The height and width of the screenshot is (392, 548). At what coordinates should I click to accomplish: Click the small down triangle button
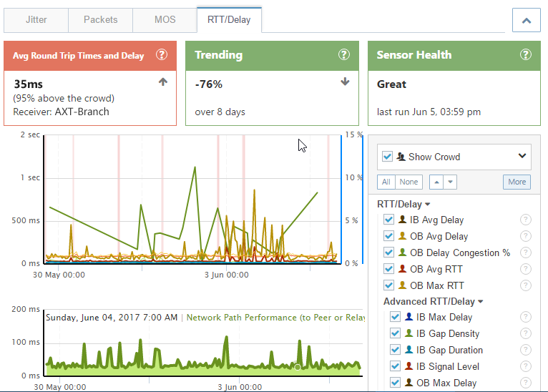point(450,182)
